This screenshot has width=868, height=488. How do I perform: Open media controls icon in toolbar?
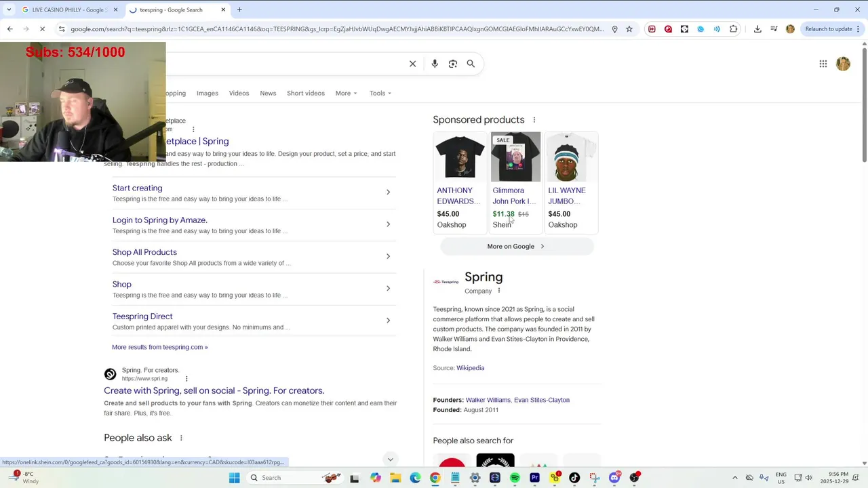pos(774,29)
